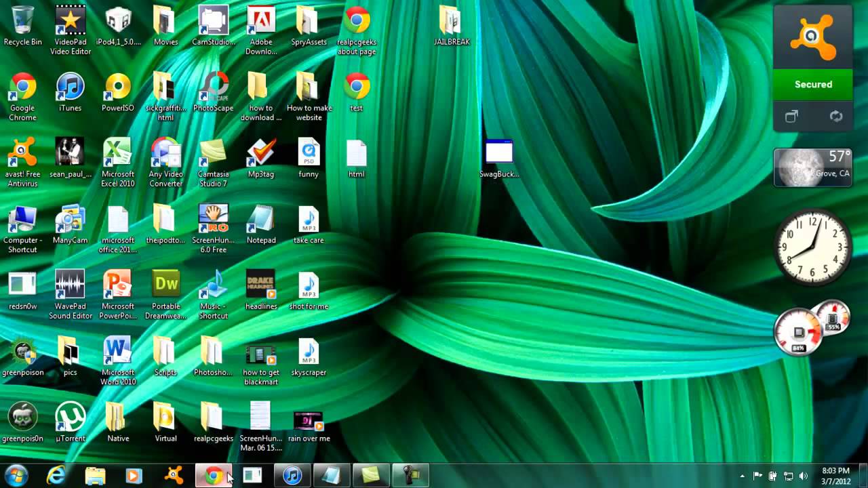The image size is (868, 488).
Task: Launch WavePad Sound Editor shortcut
Action: [70, 295]
